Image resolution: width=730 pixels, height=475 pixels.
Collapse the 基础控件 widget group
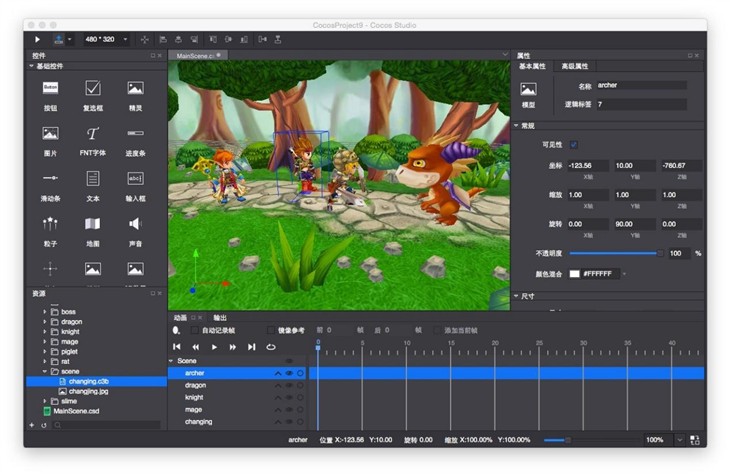coord(31,66)
